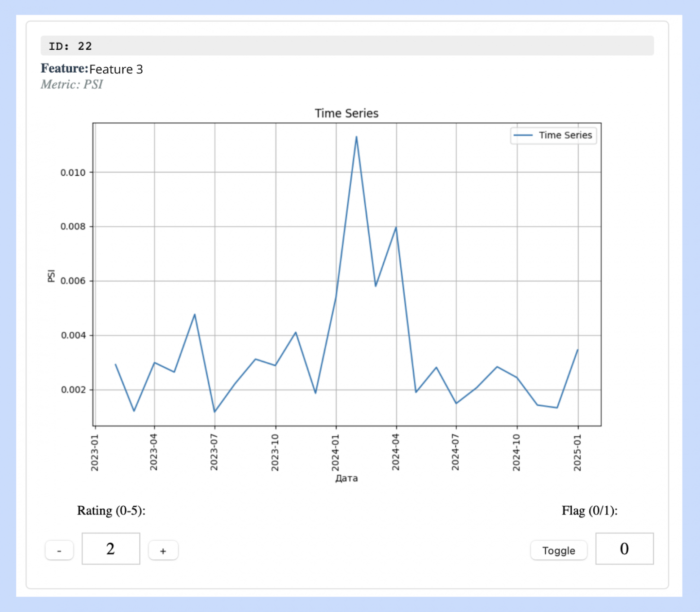
Task: Click the 2024-01 x-axis tick label
Action: [x=336, y=452]
